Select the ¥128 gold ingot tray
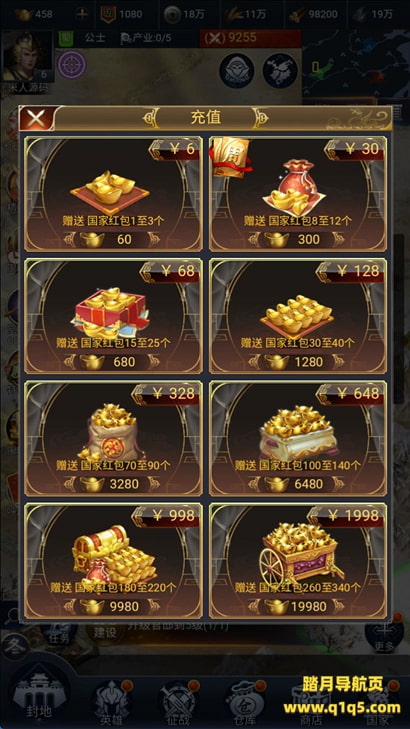Viewport: 410px width, 729px height. (298, 316)
